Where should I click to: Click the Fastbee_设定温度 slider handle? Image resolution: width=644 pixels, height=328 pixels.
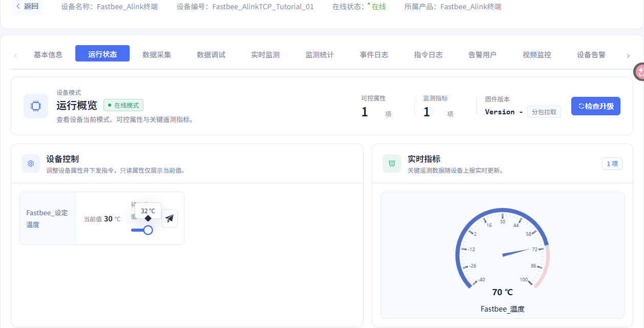[148, 230]
